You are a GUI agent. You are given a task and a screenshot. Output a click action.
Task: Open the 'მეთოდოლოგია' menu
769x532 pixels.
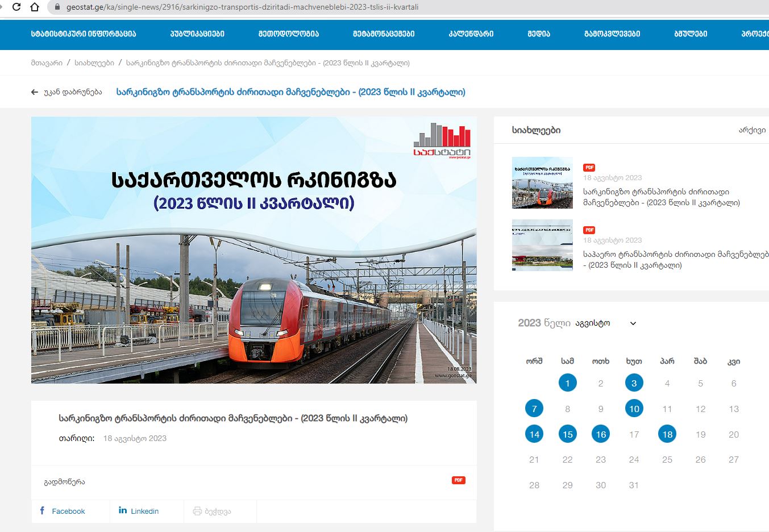click(288, 34)
